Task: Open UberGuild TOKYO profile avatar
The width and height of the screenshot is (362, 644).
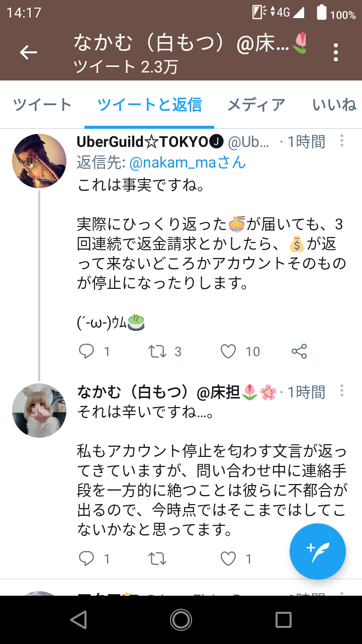Action: click(39, 161)
